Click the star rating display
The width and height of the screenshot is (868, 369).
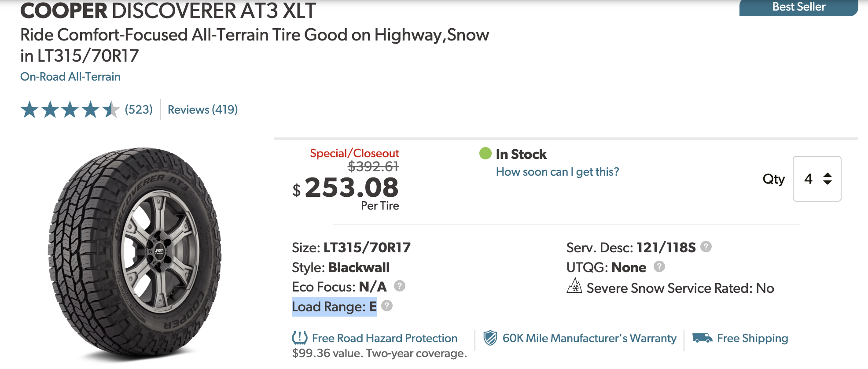70,109
